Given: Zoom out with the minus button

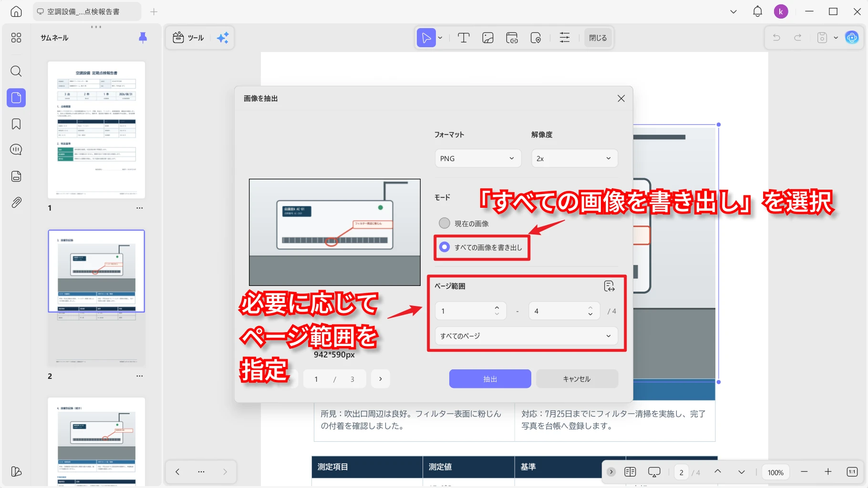Looking at the screenshot, I should (x=804, y=472).
